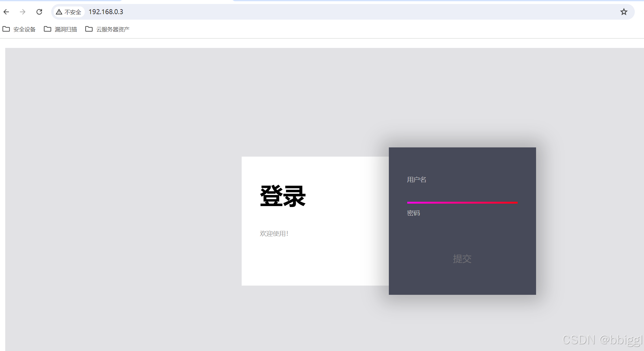
Task: Bookmark this page with the star icon
Action: [623, 12]
